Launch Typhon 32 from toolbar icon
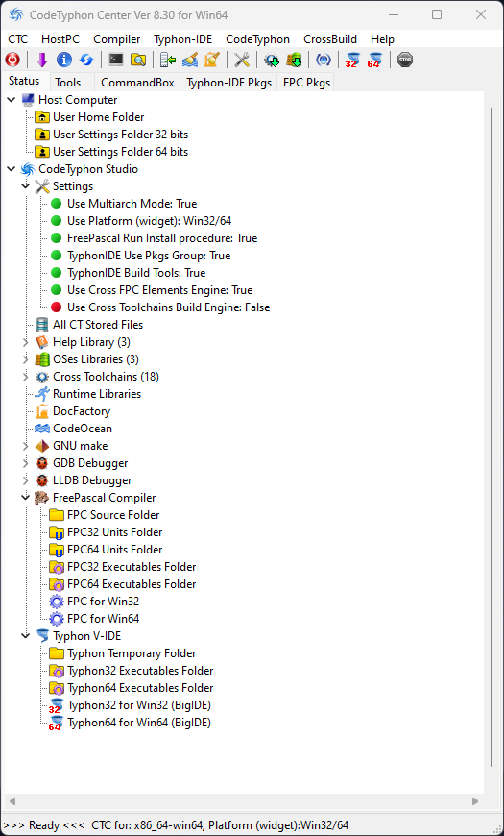Screen dimensions: 504x836 pos(352,60)
